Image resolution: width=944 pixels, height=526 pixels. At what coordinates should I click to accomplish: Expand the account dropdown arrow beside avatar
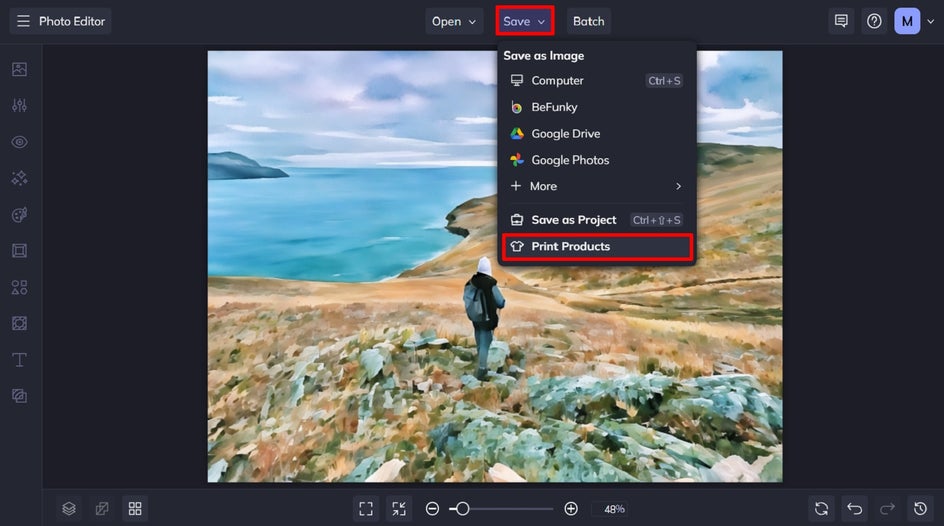click(931, 21)
